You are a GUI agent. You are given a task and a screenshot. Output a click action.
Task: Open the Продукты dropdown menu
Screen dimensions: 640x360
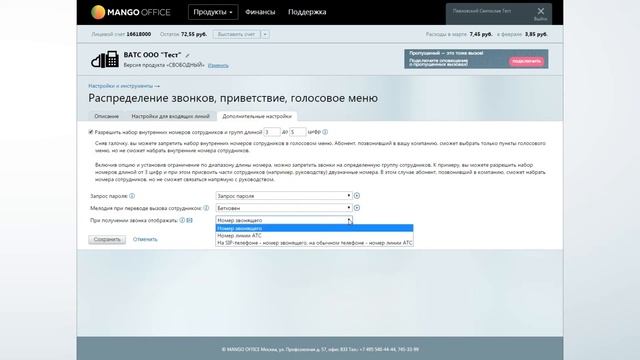[213, 12]
